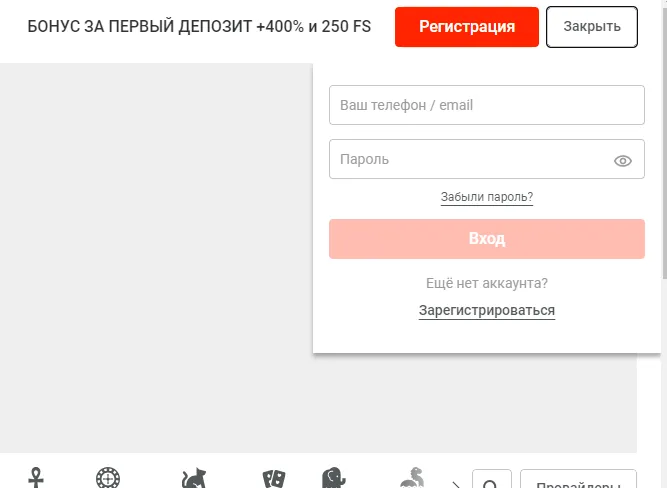
Task: Open the search magnifier button
Action: pos(492,479)
